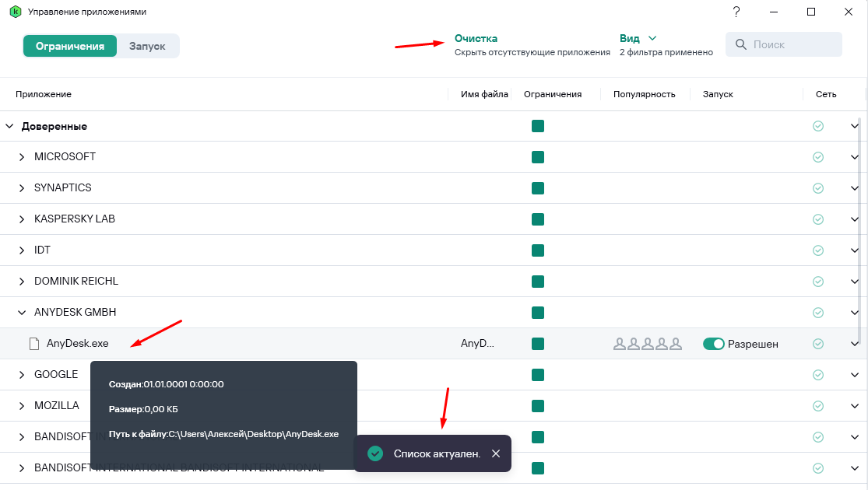This screenshot has height=490, width=868.
Task: Close the Список актуален notification
Action: pyautogui.click(x=496, y=453)
